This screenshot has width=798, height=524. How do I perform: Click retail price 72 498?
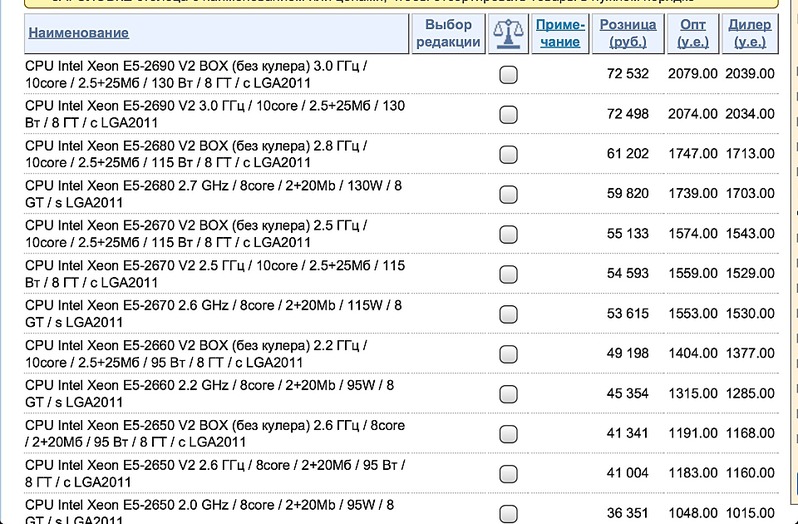(628, 114)
